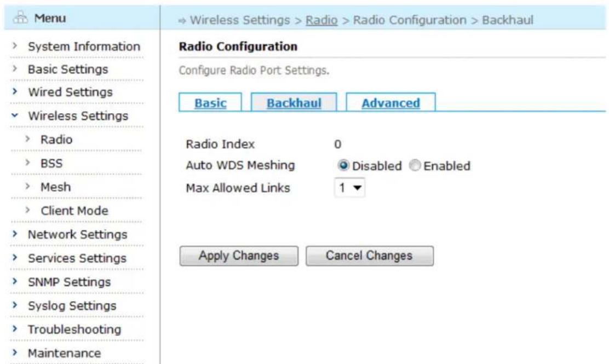Expand Services Settings chevron arrow
The height and width of the screenshot is (364, 609).
[x=15, y=258]
